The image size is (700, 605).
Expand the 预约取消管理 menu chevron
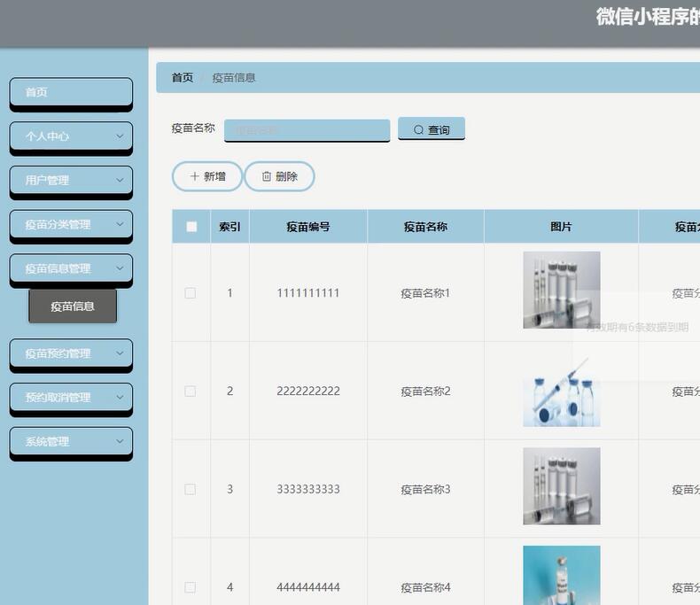(x=120, y=397)
